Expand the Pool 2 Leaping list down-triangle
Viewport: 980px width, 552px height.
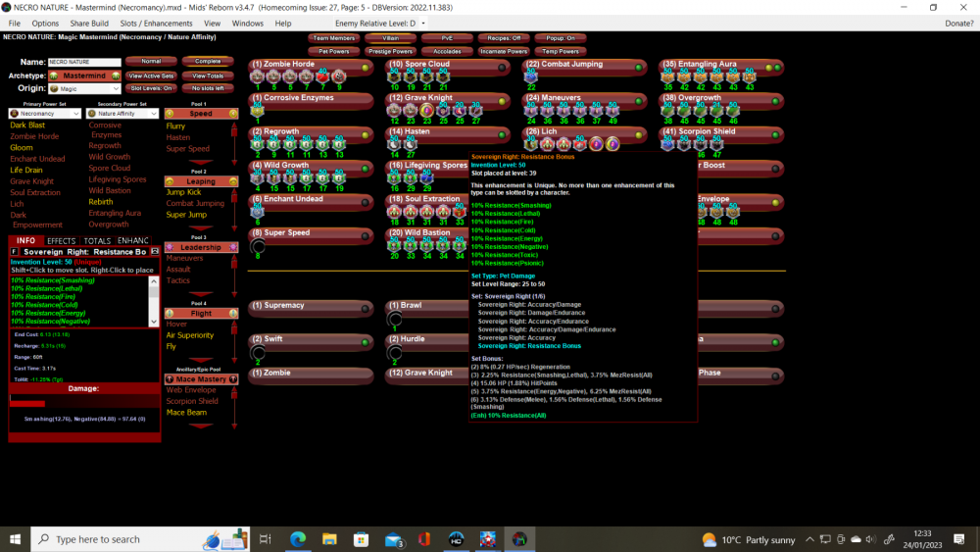coord(200,228)
